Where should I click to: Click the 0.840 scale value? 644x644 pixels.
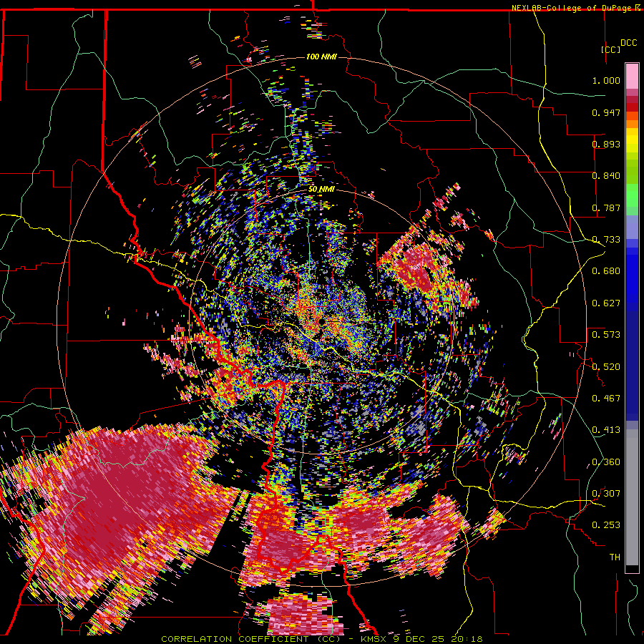click(606, 176)
